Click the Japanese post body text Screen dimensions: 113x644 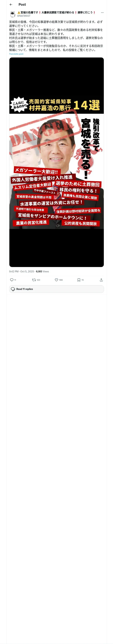[56, 36]
